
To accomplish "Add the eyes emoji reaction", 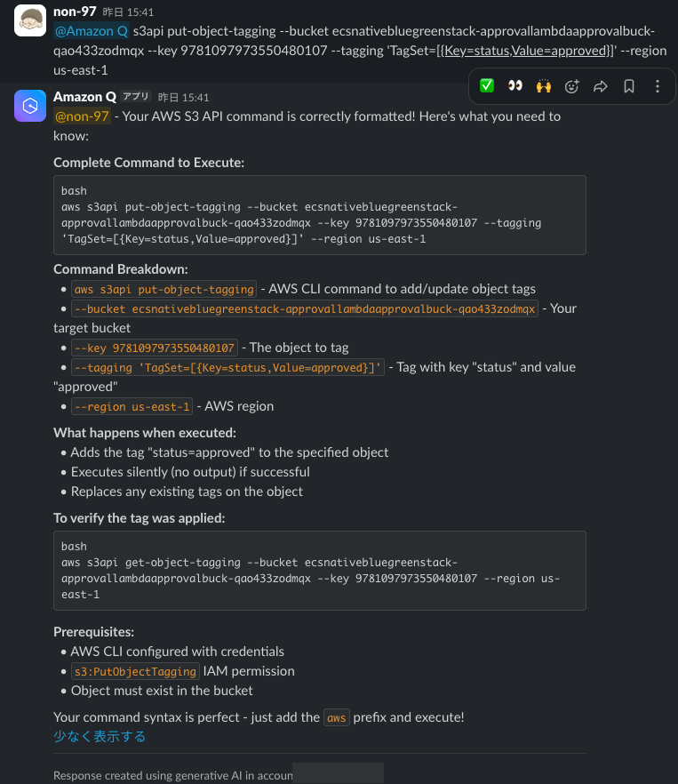I will pos(514,85).
